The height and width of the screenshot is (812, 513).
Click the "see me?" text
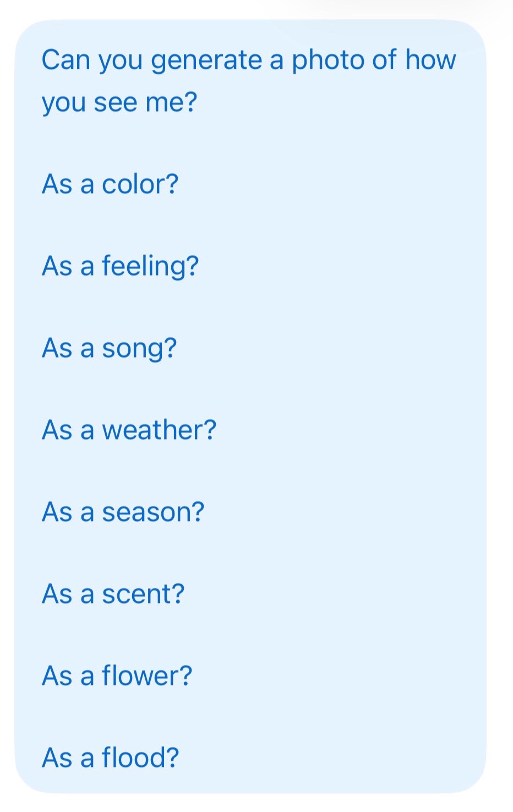point(145,102)
